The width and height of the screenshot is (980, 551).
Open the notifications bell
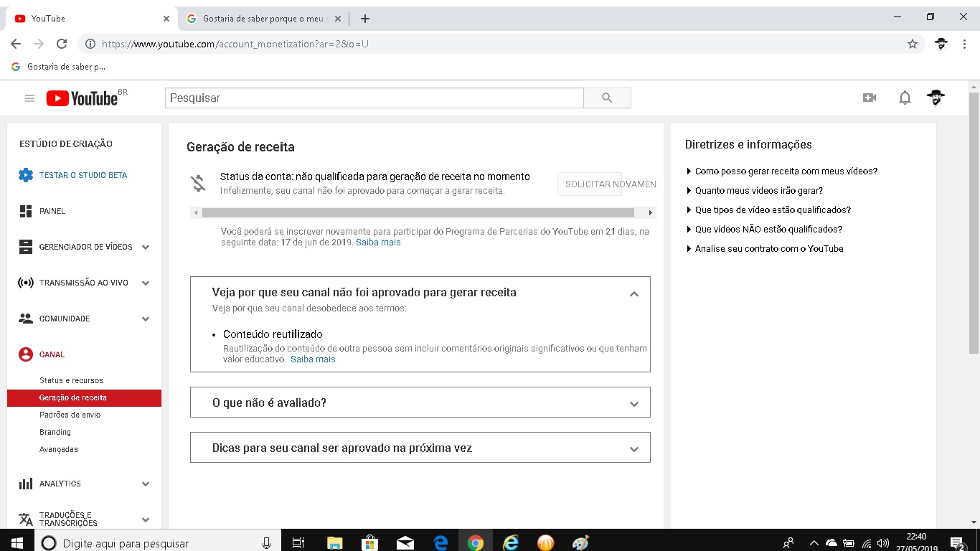click(x=905, y=98)
